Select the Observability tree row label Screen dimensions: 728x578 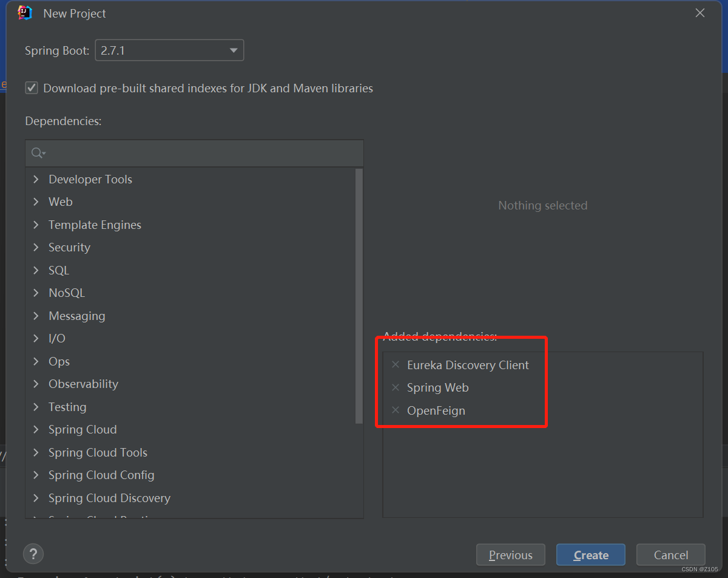(83, 384)
